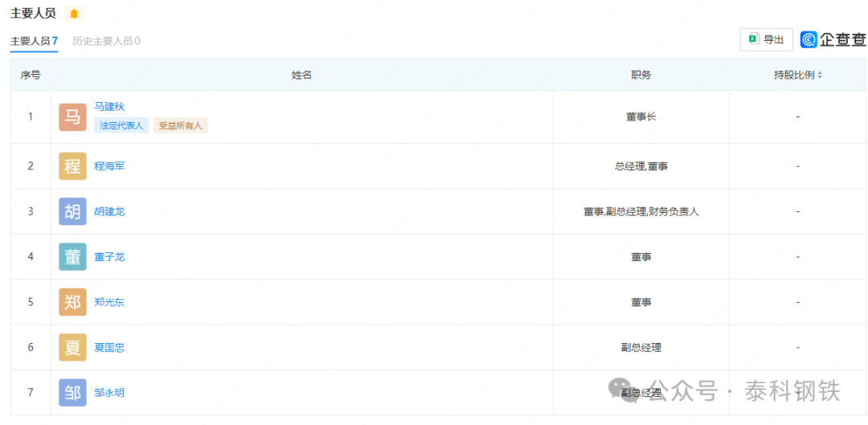Open 胡建龙 profile link
Image resolution: width=868 pixels, height=425 pixels.
pos(109,211)
